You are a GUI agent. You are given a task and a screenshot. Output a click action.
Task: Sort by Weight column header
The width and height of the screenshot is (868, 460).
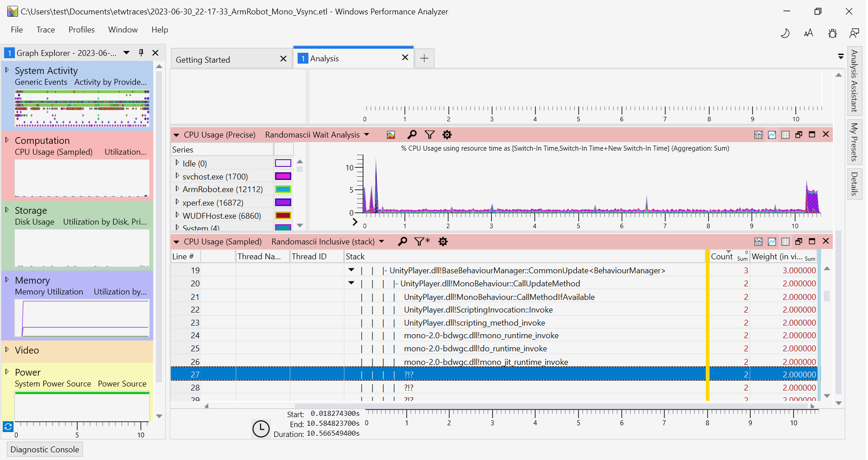[783, 257]
